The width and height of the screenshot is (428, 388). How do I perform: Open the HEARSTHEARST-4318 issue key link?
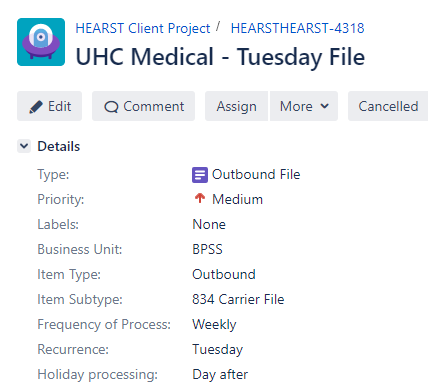click(297, 28)
